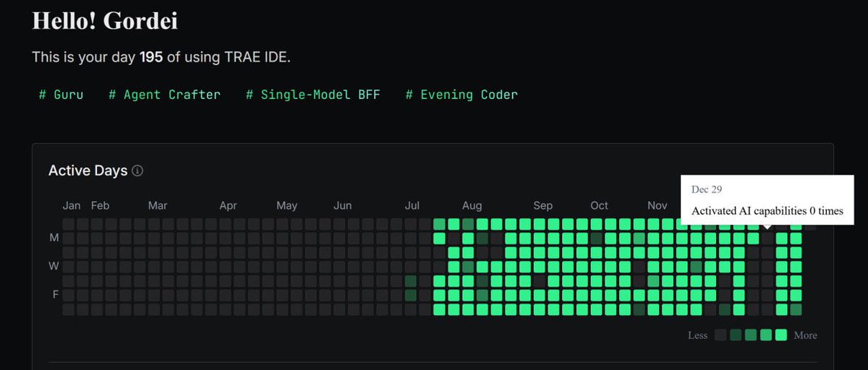This screenshot has width=868, height=370.
Task: Select the # Evening Coder tag
Action: tap(461, 95)
